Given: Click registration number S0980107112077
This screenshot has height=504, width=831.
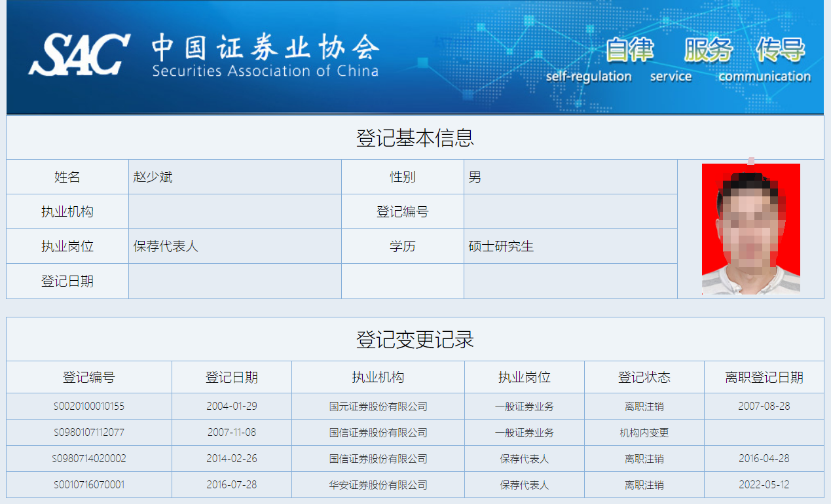Looking at the screenshot, I should [89, 432].
